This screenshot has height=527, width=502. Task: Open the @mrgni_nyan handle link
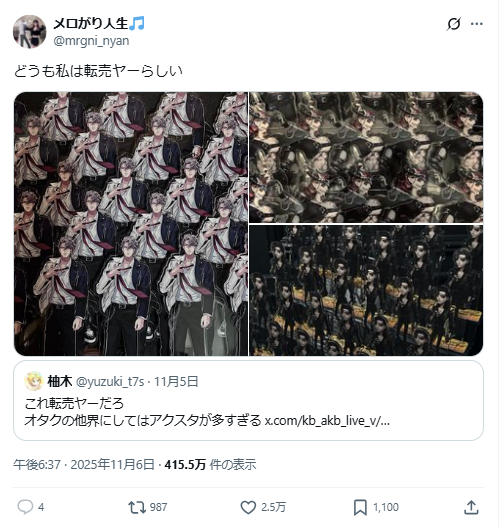click(x=91, y=41)
